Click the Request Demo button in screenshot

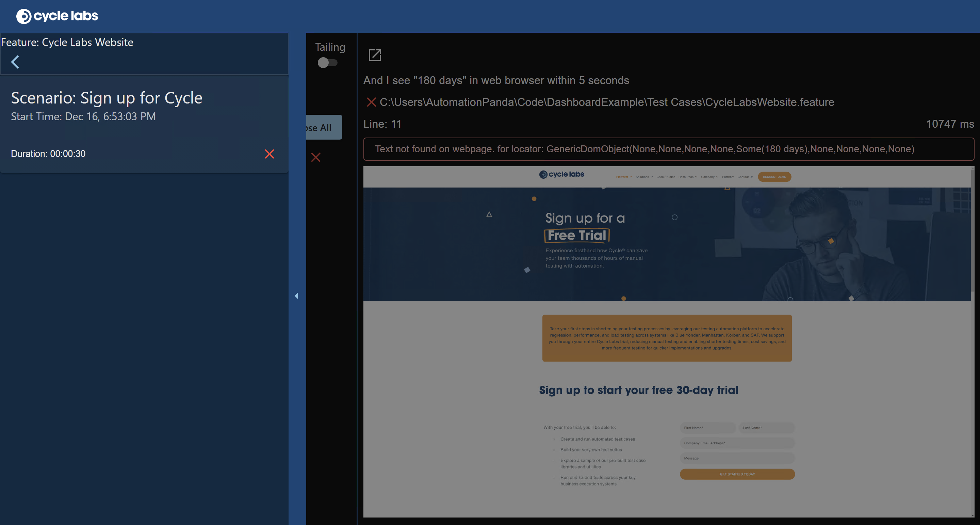click(774, 177)
